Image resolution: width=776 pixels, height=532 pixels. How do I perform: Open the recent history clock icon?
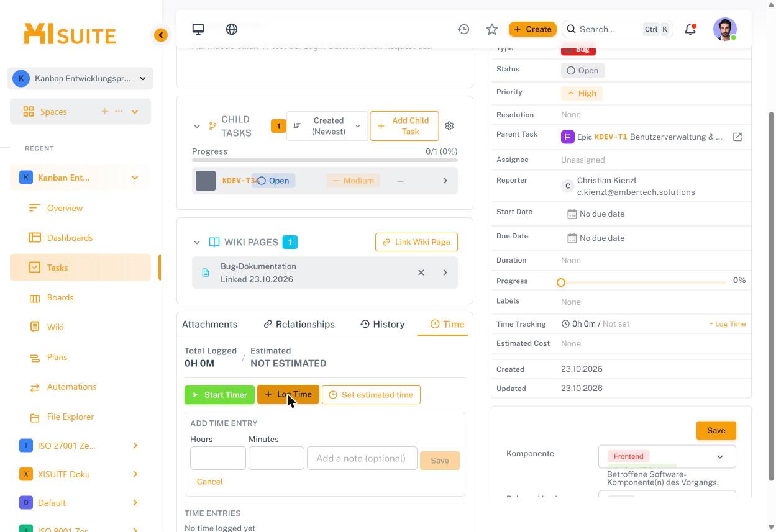click(x=463, y=29)
